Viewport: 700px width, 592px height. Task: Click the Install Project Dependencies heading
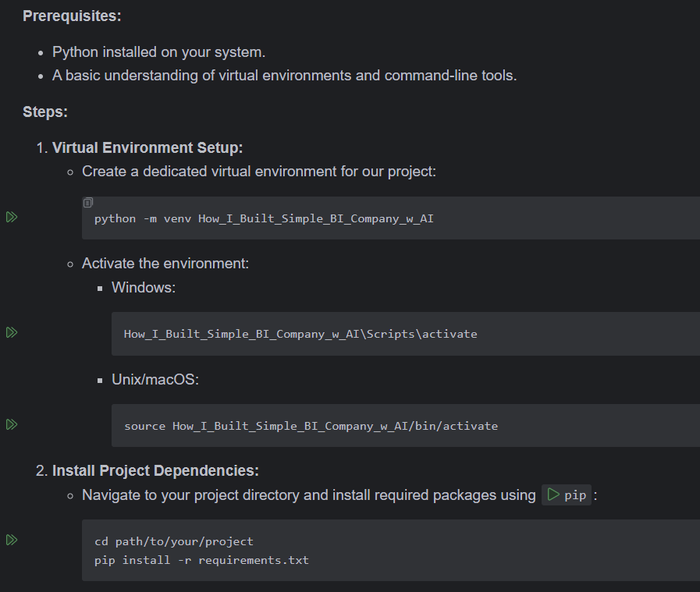pyautogui.click(x=155, y=470)
